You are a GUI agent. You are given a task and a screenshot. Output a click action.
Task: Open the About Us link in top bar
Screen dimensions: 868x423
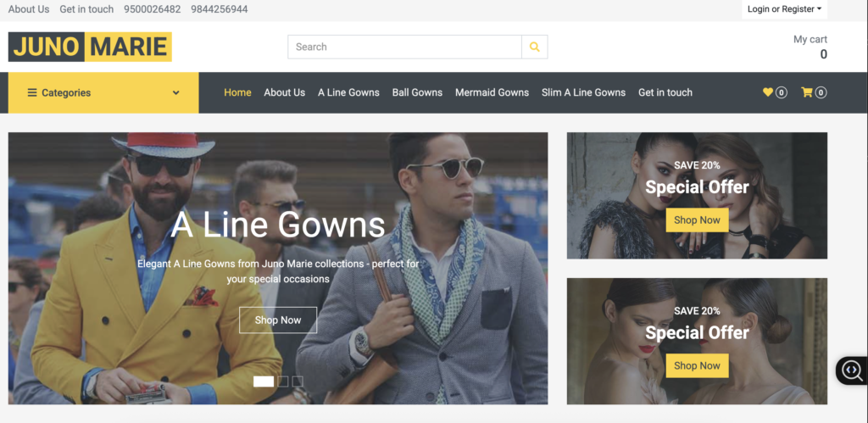pyautogui.click(x=29, y=9)
